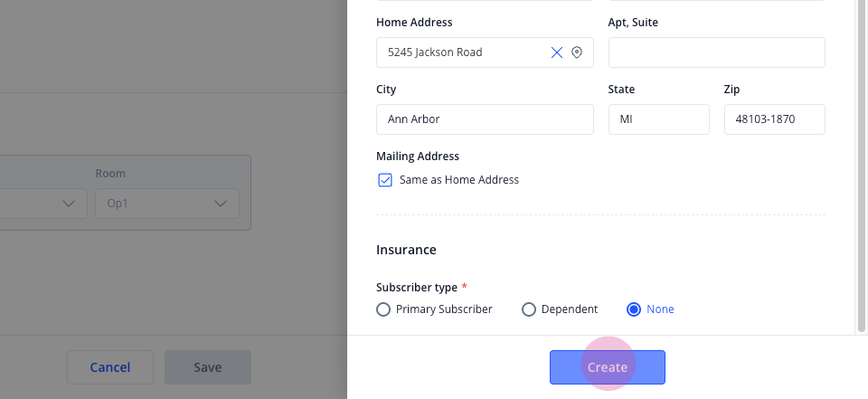868x399 pixels.
Task: Click the Create button
Action: click(x=608, y=367)
